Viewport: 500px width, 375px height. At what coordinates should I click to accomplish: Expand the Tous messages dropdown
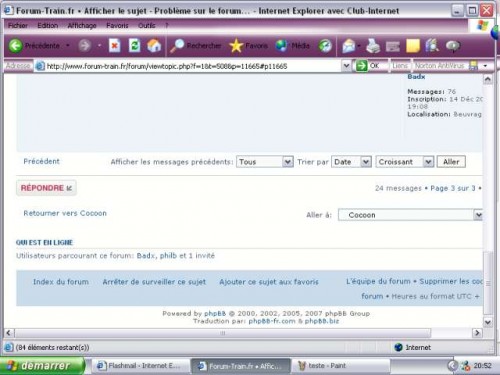coord(265,162)
